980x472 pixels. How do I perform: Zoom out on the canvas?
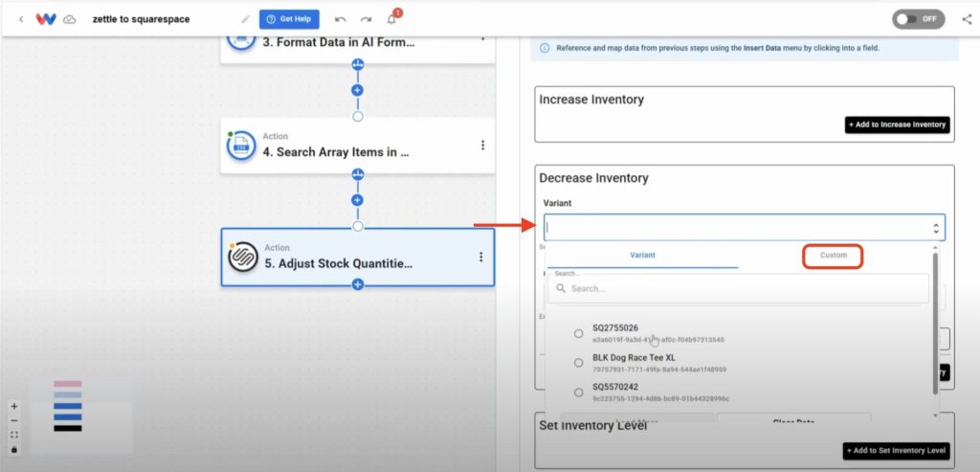point(14,420)
